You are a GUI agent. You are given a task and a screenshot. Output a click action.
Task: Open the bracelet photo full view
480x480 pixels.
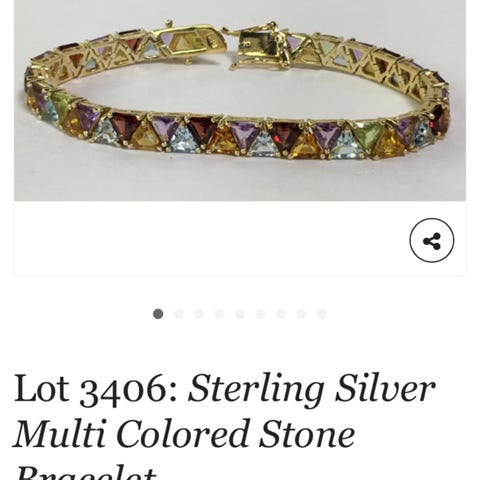pos(240,100)
